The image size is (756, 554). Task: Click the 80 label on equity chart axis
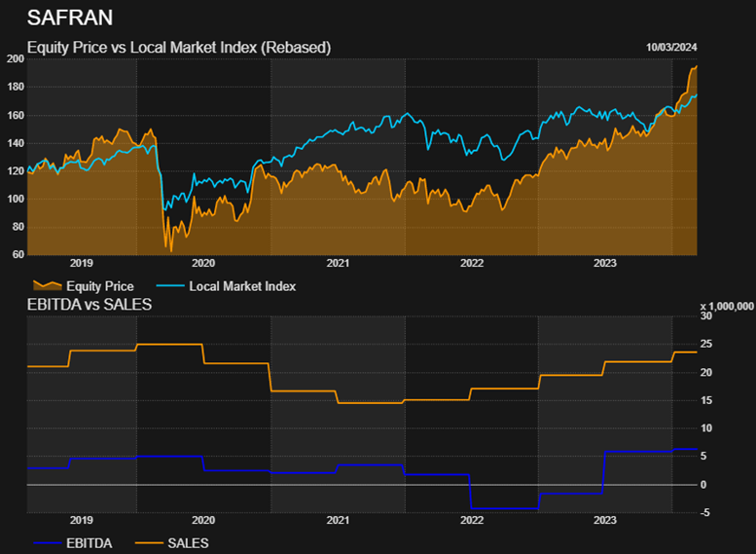tap(18, 227)
